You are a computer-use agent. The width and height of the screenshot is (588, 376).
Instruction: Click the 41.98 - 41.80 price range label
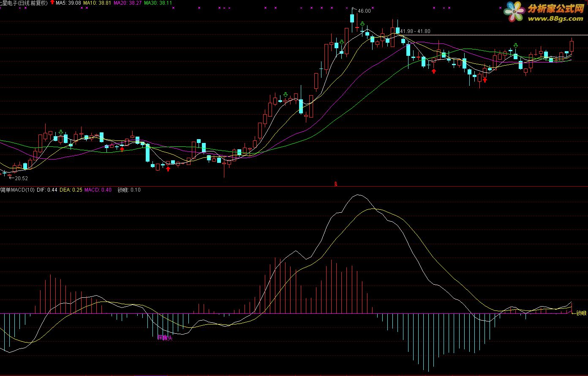415,31
